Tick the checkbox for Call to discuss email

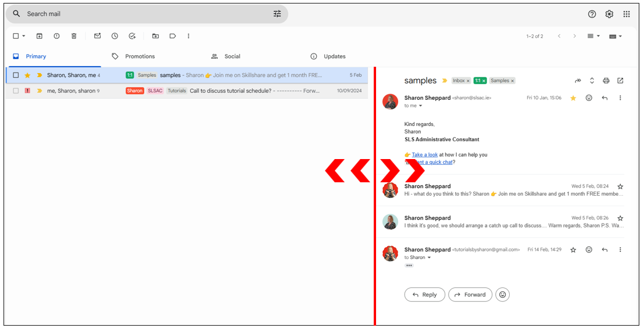tap(16, 91)
